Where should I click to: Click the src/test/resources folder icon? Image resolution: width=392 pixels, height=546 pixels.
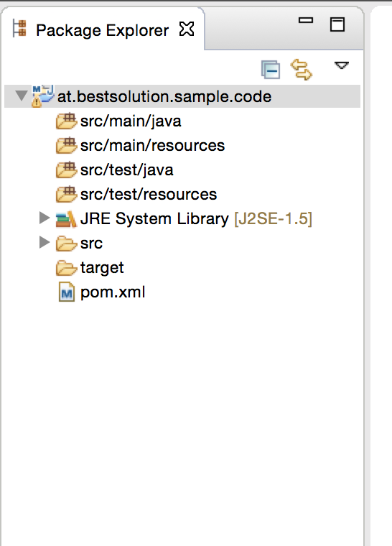point(66,194)
